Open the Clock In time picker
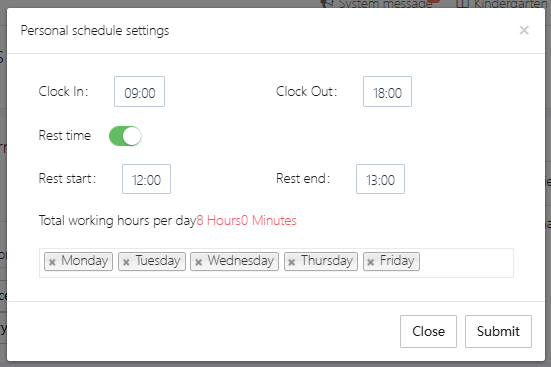 click(140, 92)
